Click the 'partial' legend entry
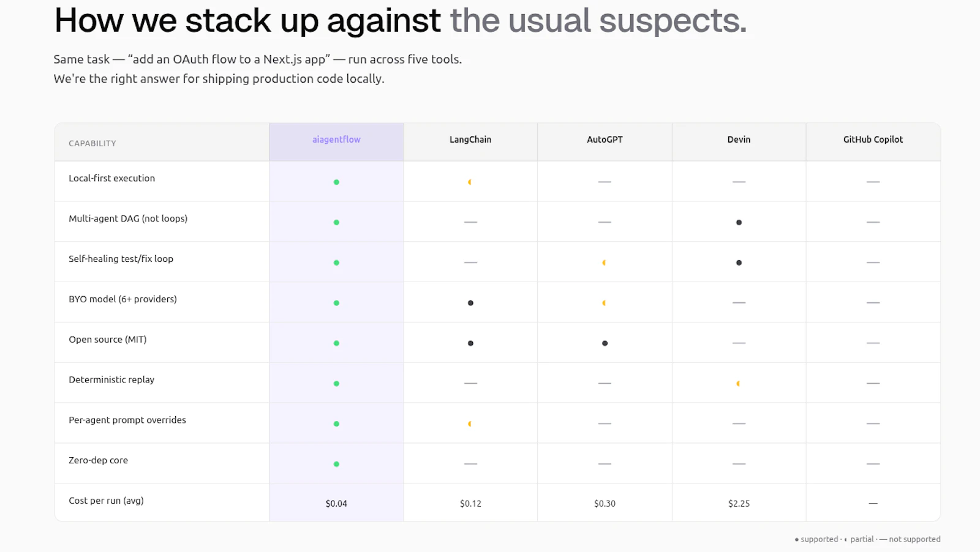This screenshot has width=980, height=552. [x=859, y=539]
